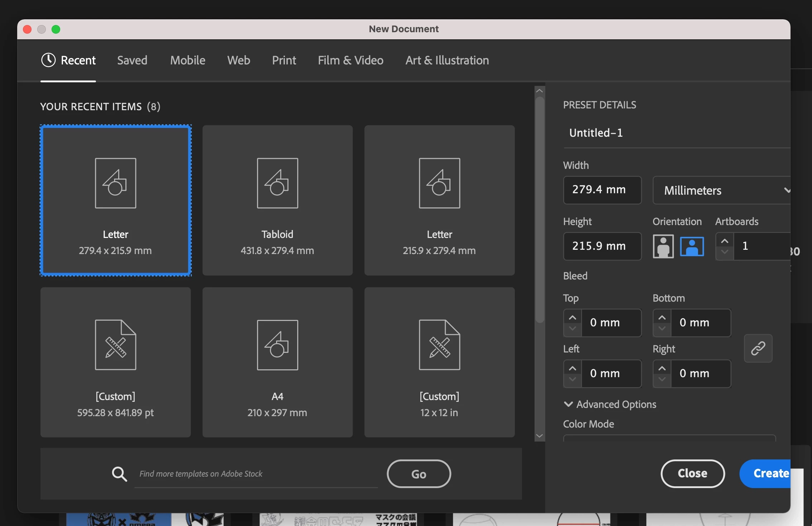Select the Tabloid 431.8 x 279.4 preset
Screen dimensions: 812x526
277,200
